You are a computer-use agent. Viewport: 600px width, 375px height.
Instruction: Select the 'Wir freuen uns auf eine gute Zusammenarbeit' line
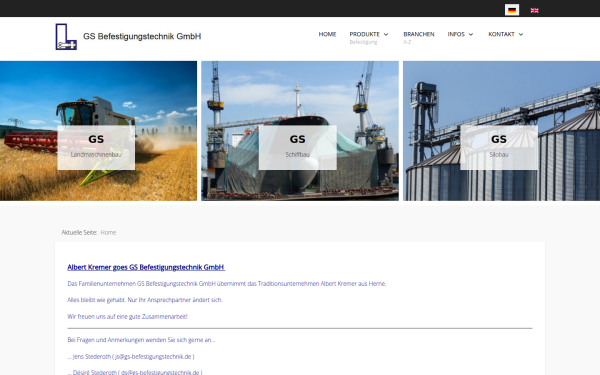[127, 316]
